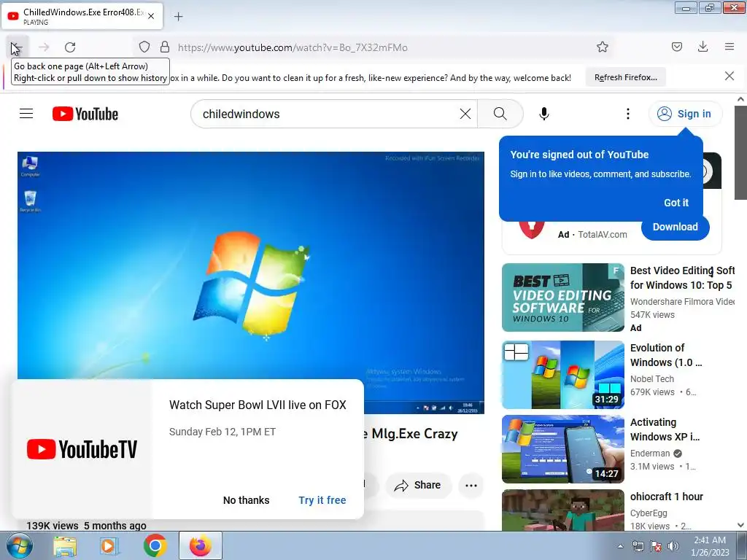The height and width of the screenshot is (560, 747).
Task: Open Windows Start menu
Action: tap(19, 545)
